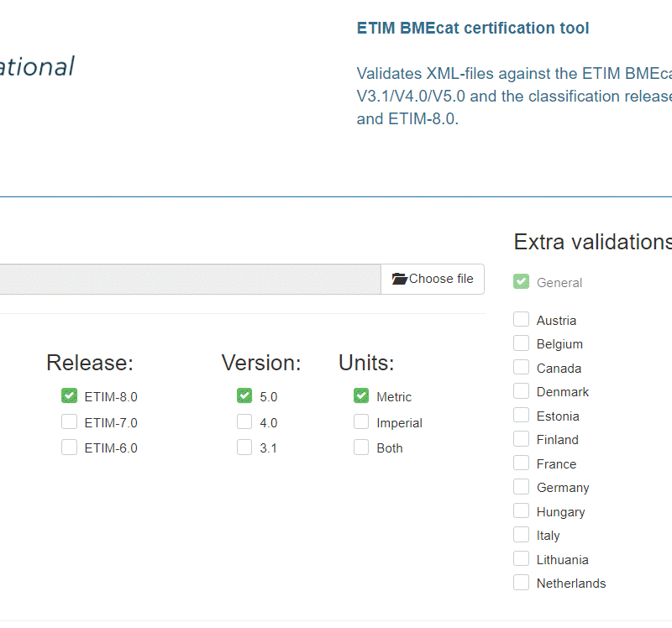
Task: Click the Choose file button
Action: tap(433, 279)
